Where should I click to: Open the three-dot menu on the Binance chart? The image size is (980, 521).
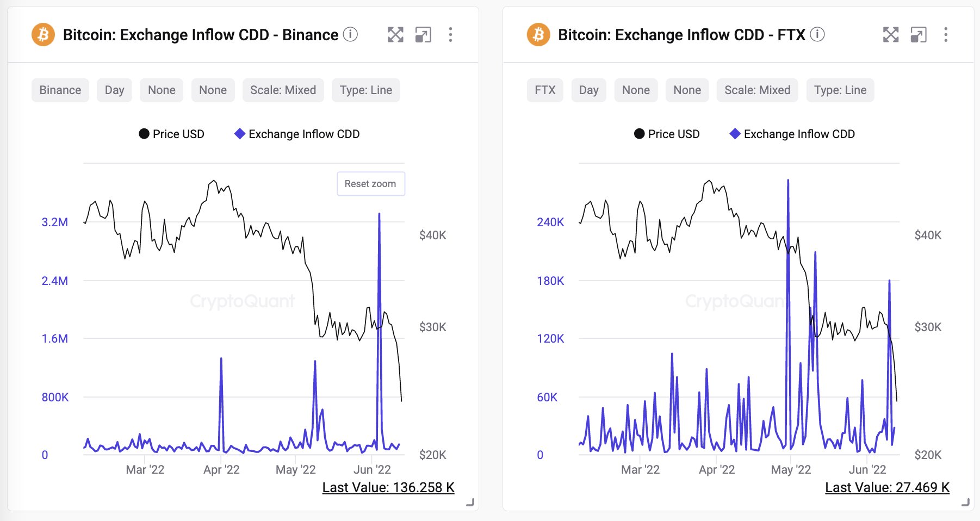450,35
